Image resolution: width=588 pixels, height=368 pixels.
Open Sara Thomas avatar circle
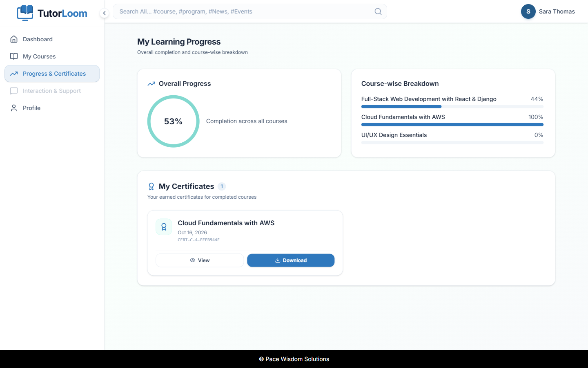(x=528, y=11)
